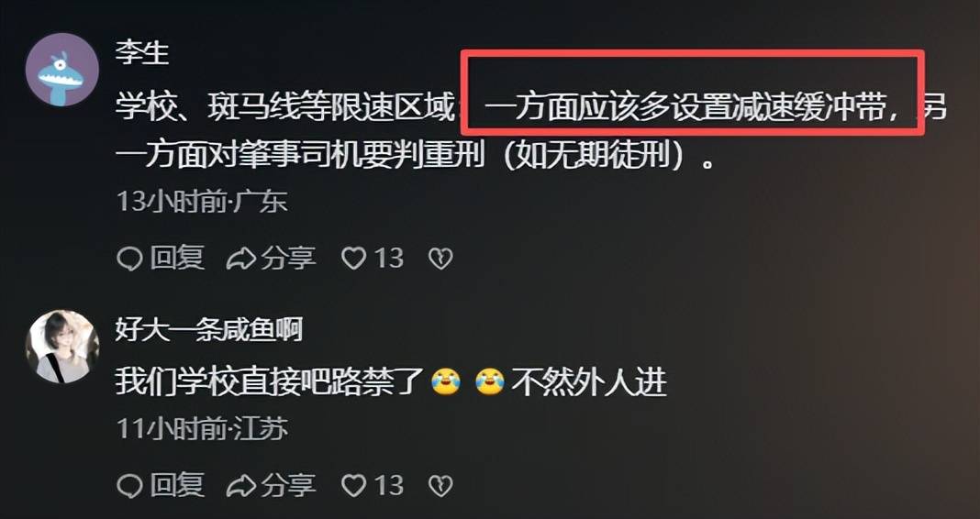Click the username 好大一条咸鱼啊
Screen dimensions: 980x519
pyautogui.click(x=208, y=329)
